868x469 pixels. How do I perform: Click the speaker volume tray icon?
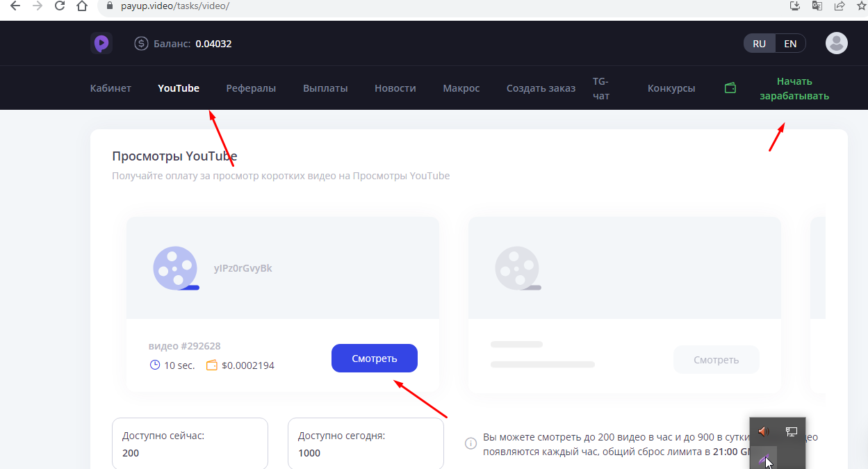[x=763, y=432]
